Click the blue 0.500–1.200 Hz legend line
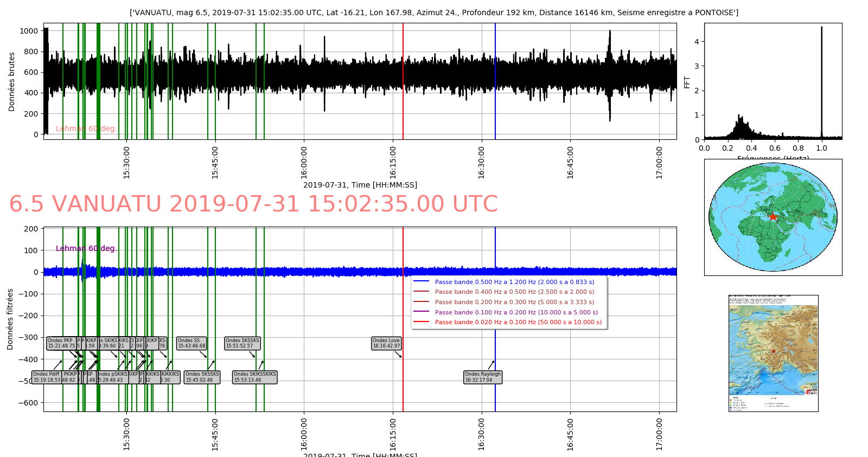Screen dimensions: 868x457 [x=421, y=281]
